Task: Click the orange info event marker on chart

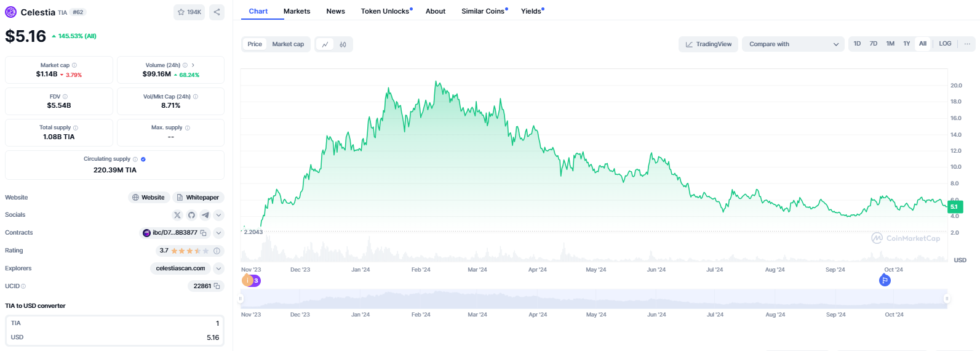Action: point(247,281)
